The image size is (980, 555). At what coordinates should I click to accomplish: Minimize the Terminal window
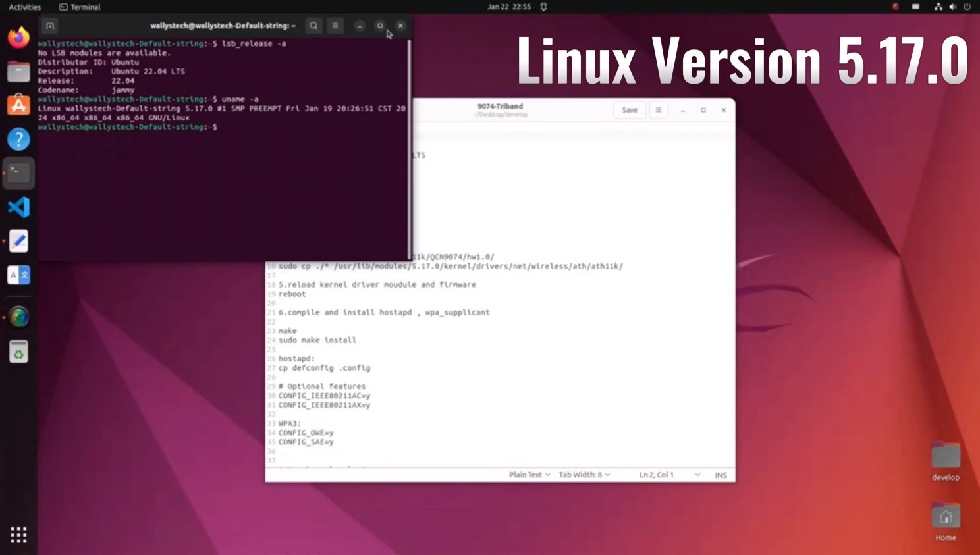pos(360,26)
